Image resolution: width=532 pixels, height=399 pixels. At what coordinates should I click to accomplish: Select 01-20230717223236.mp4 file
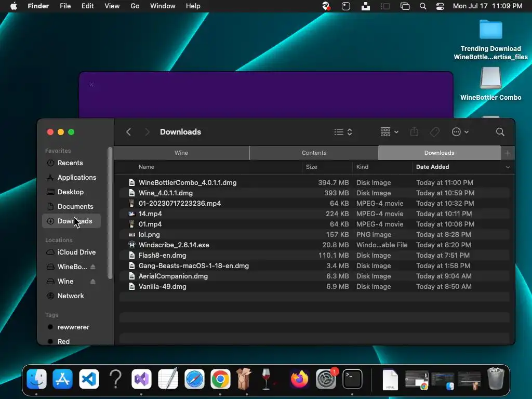click(314, 203)
